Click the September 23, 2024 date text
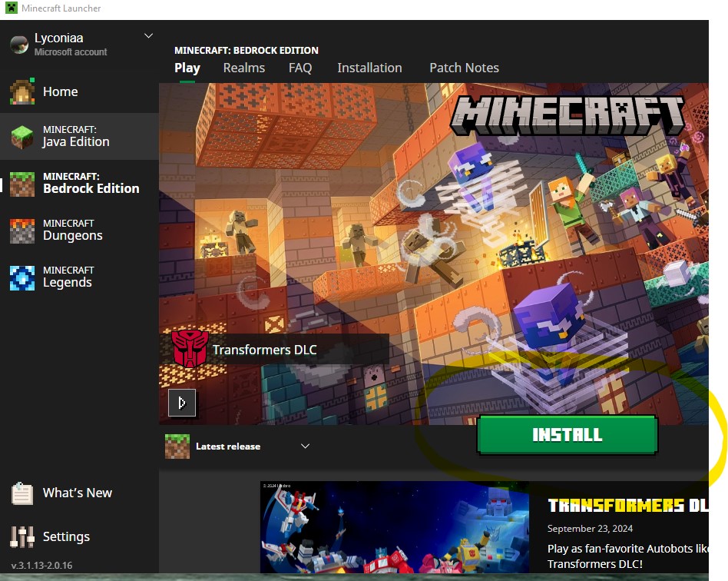Screen dimensions: 728x581 [590, 529]
